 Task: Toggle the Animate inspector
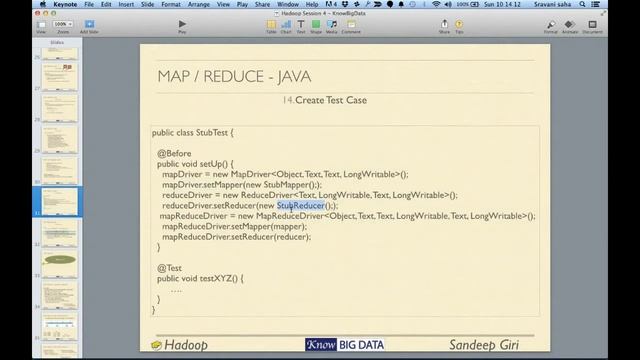click(x=570, y=24)
